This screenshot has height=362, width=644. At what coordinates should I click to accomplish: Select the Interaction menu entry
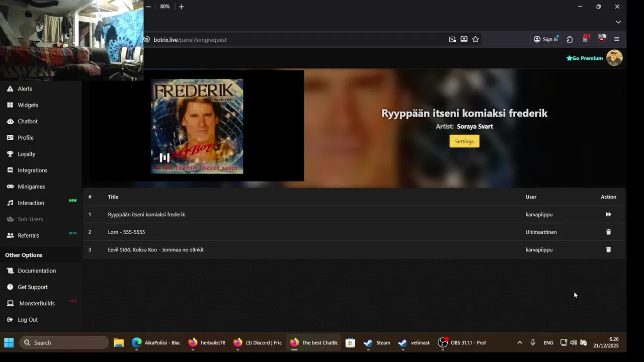(31, 203)
